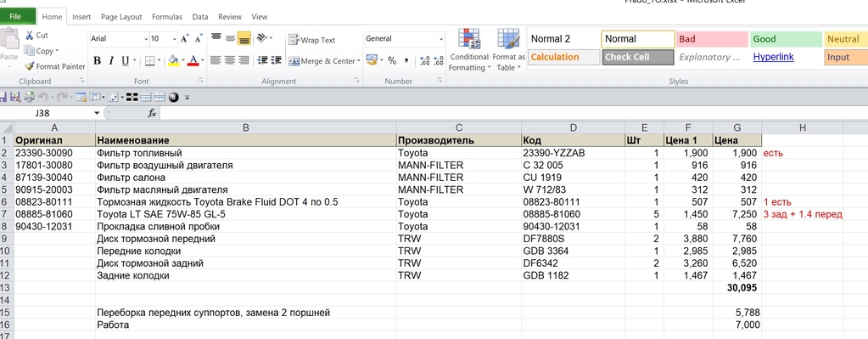Click the Accounting currency format icon
The width and height of the screenshot is (868, 339).
[x=372, y=59]
